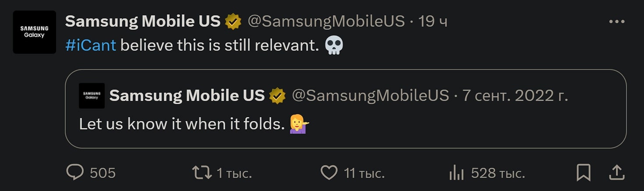Bookmark this tweet
Viewport: 644px width, 191px height.
click(x=584, y=173)
